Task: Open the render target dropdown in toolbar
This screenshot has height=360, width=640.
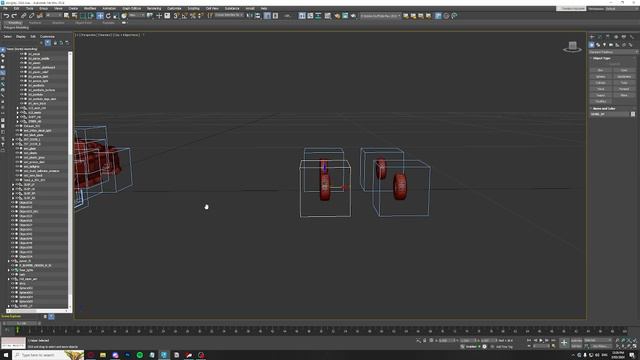Action: tap(380, 16)
